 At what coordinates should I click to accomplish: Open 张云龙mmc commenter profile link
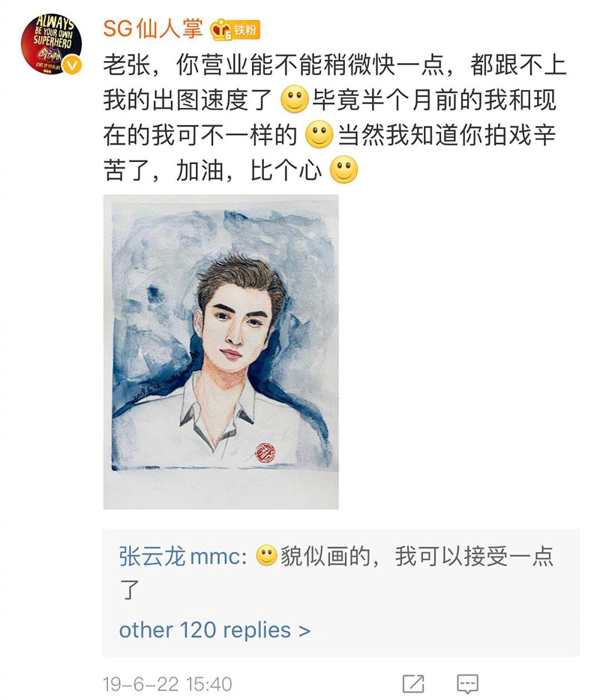(x=181, y=557)
